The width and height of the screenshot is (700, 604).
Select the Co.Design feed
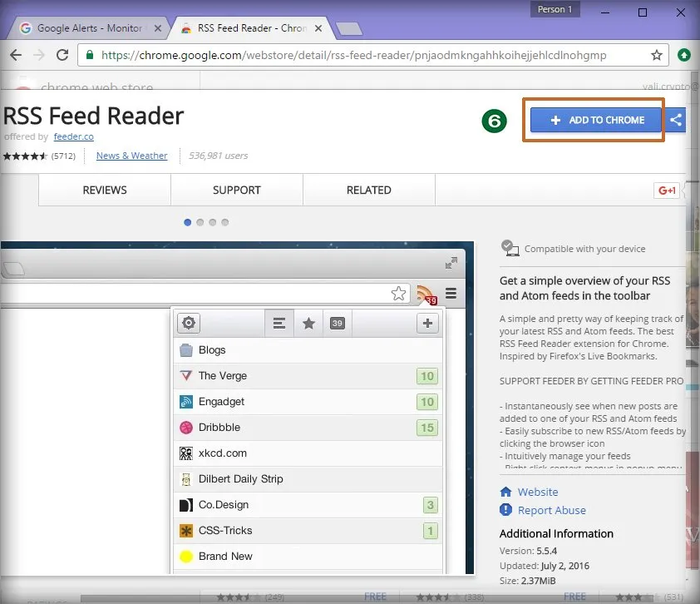click(x=308, y=505)
